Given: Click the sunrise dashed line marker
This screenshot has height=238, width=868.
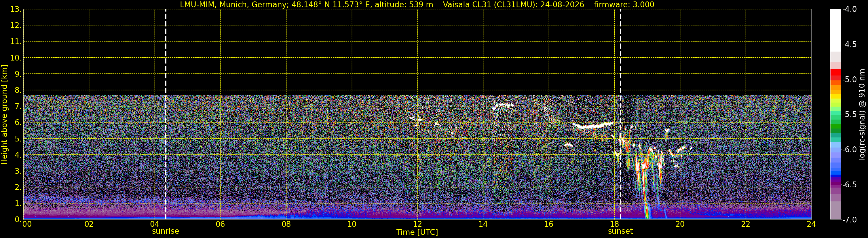Looking at the screenshot, I should [166, 114].
